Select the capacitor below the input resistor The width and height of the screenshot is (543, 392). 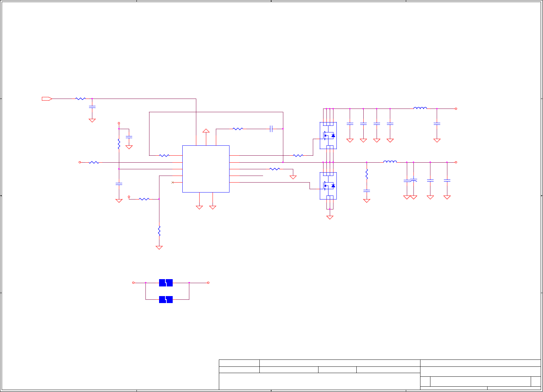tap(92, 107)
